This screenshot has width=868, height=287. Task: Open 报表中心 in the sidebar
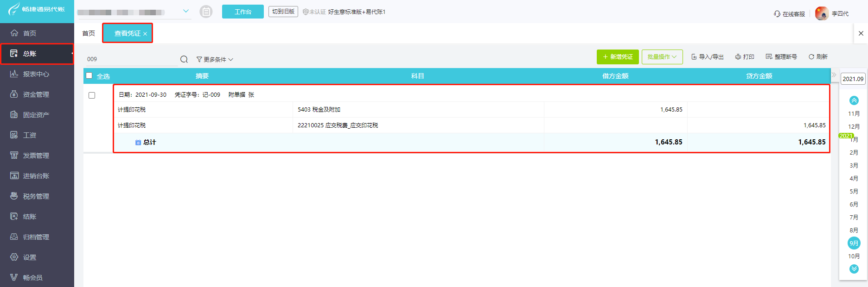pyautogui.click(x=37, y=74)
